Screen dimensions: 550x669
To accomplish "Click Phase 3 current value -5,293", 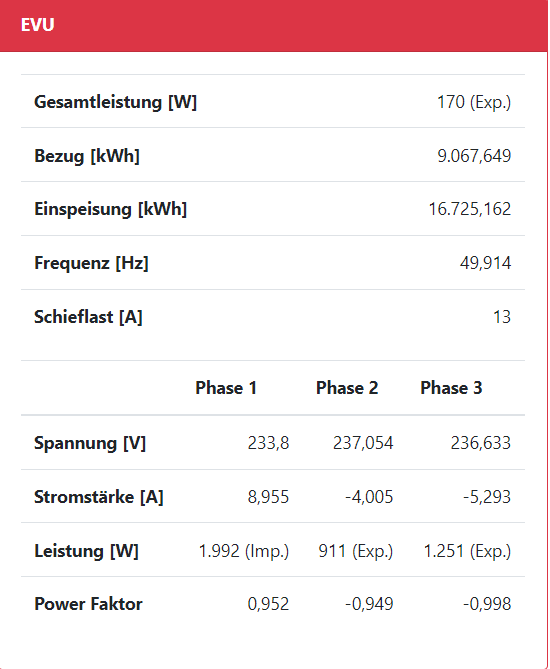I will [x=487, y=497].
